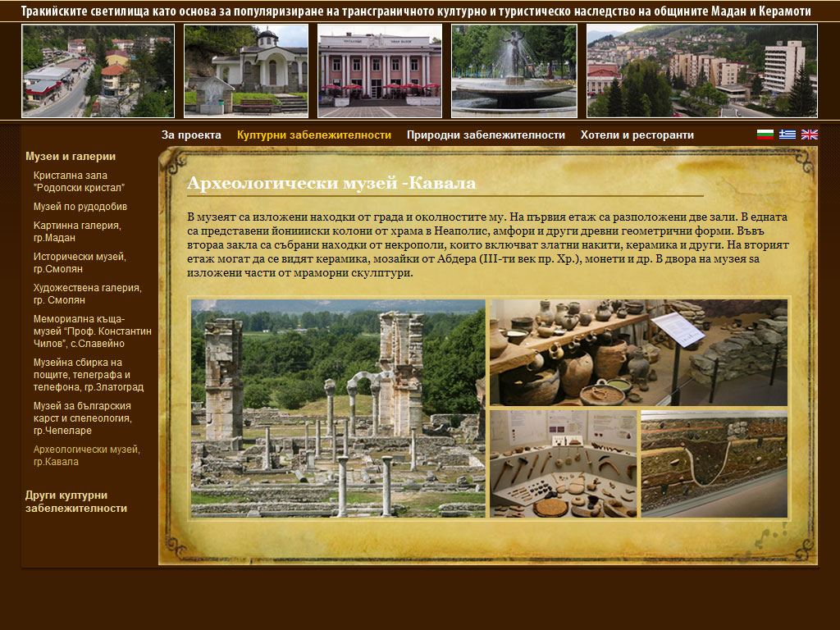The image size is (840, 630).
Task: Open 'Исторически музей, гр.Смолян' link
Action: tap(80, 262)
